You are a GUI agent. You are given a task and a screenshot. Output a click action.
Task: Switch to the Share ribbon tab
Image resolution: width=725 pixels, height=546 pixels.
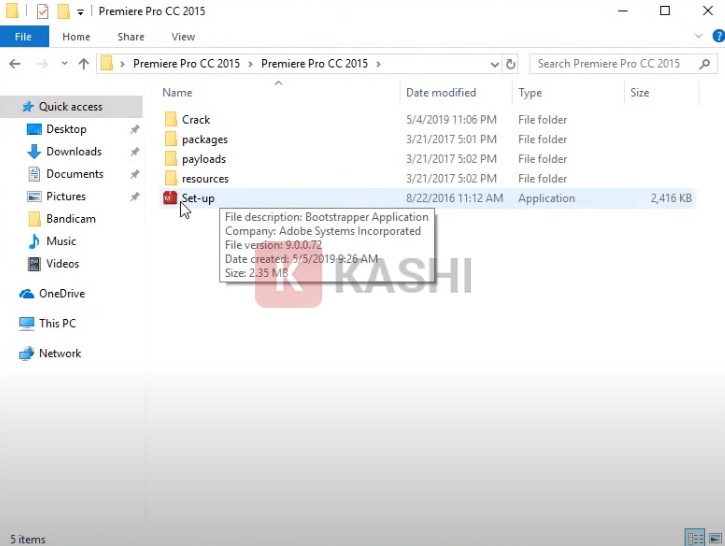tap(131, 37)
